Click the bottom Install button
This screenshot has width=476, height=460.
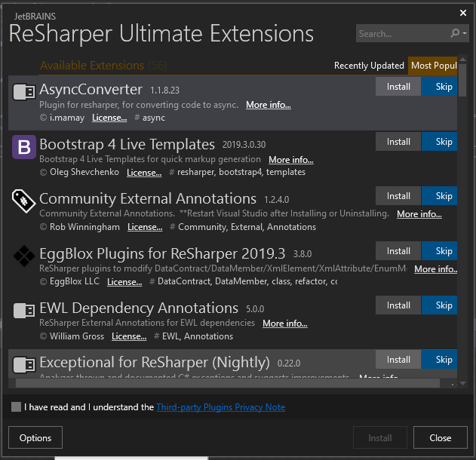tap(379, 437)
